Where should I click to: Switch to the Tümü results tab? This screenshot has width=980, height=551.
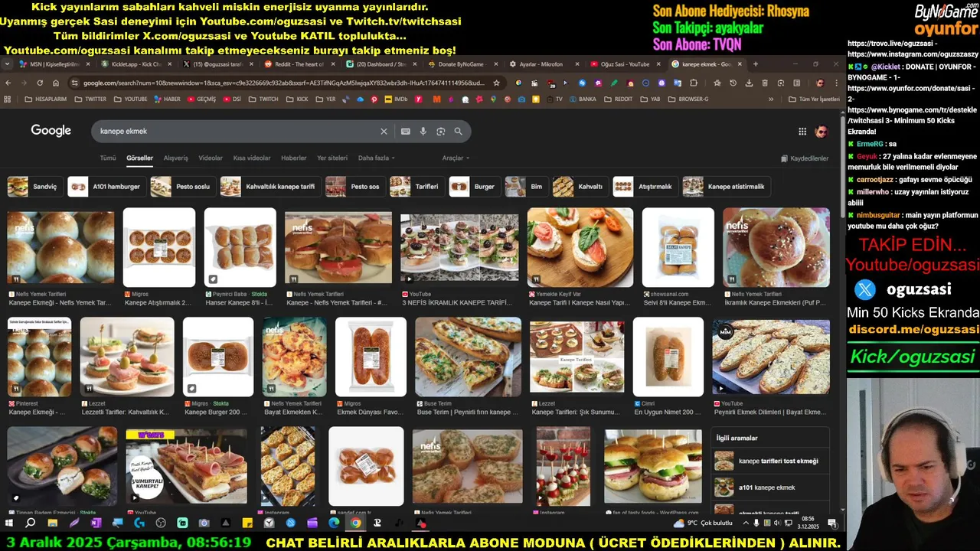(108, 158)
